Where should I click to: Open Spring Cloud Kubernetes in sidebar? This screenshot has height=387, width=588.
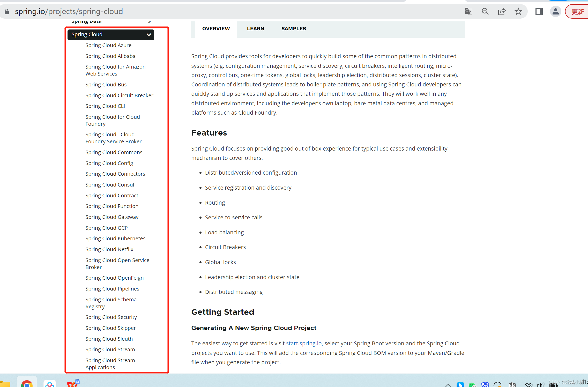(115, 239)
